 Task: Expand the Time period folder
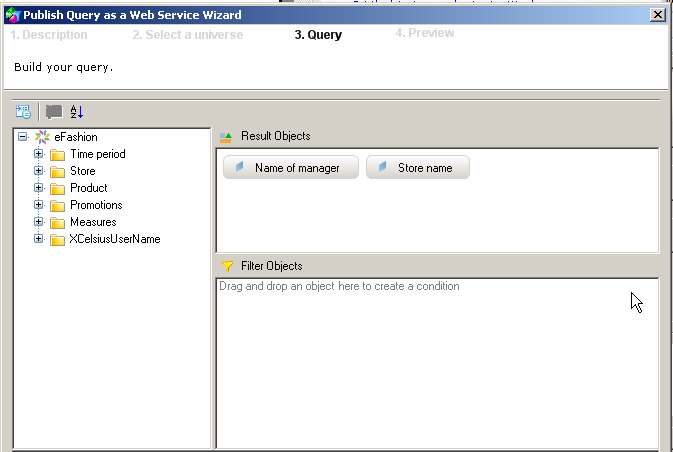38,153
